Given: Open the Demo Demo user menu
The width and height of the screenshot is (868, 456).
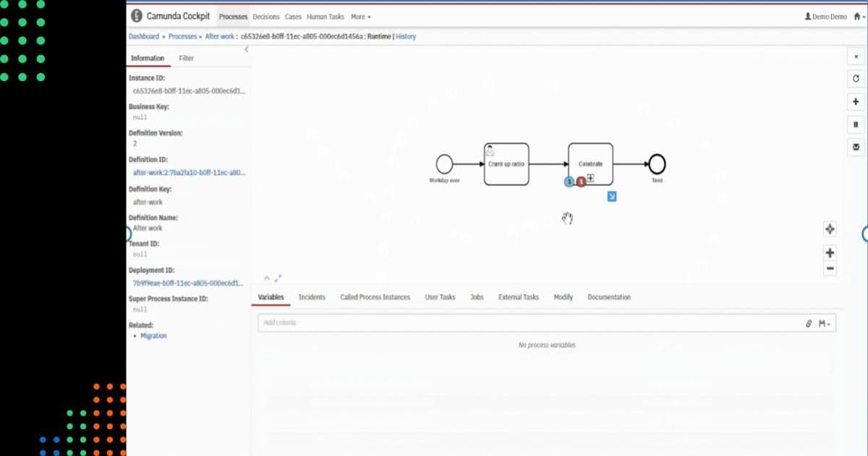Looking at the screenshot, I should click(825, 17).
